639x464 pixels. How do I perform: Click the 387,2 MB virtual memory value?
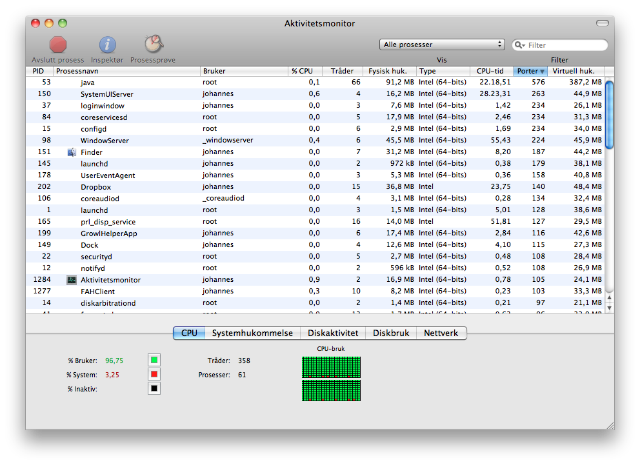pyautogui.click(x=585, y=82)
